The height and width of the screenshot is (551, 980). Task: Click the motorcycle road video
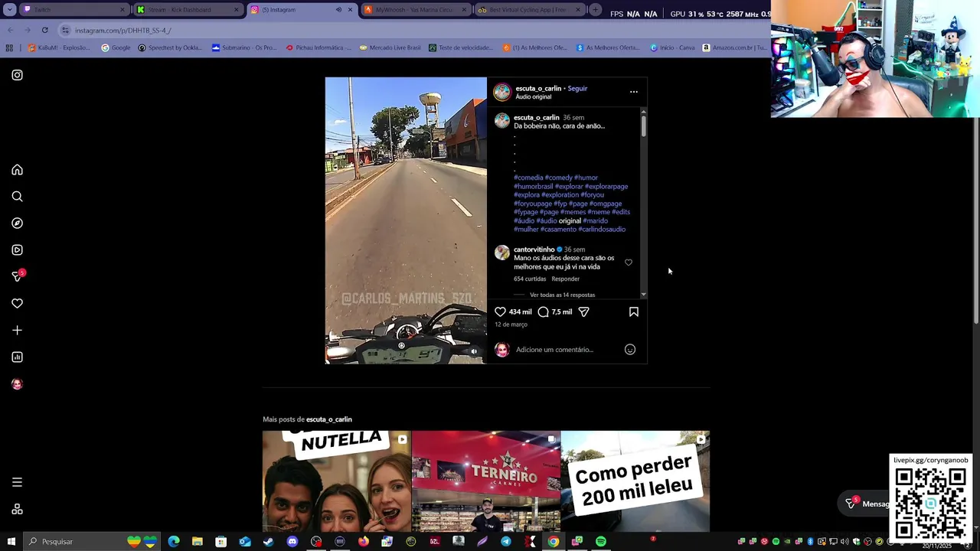point(406,220)
